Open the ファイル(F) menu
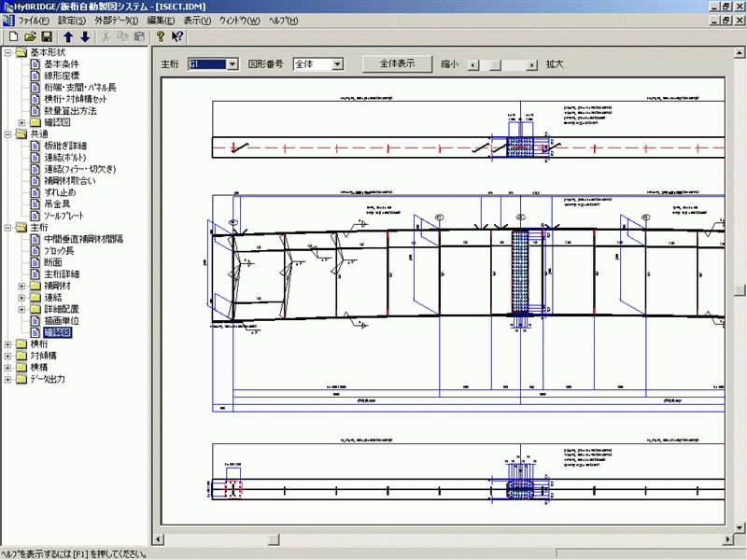The height and width of the screenshot is (560, 747). click(x=33, y=21)
